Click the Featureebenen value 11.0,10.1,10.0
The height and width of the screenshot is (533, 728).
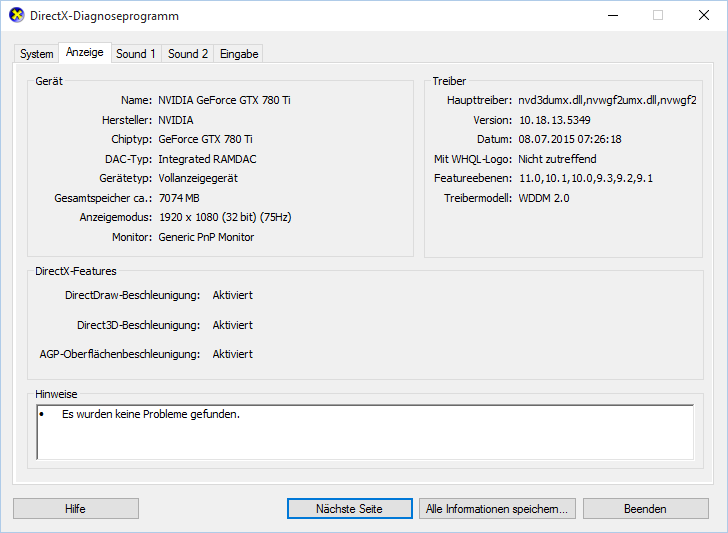point(585,178)
